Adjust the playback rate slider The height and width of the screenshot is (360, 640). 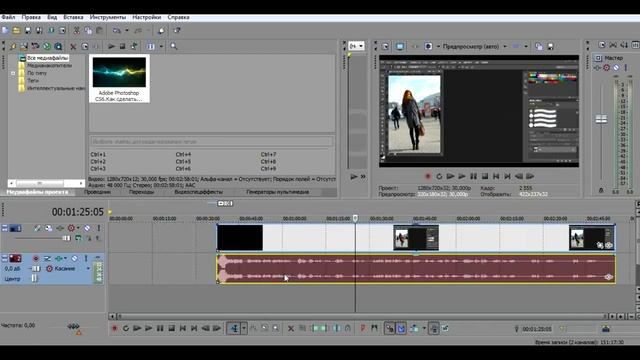(x=73, y=326)
